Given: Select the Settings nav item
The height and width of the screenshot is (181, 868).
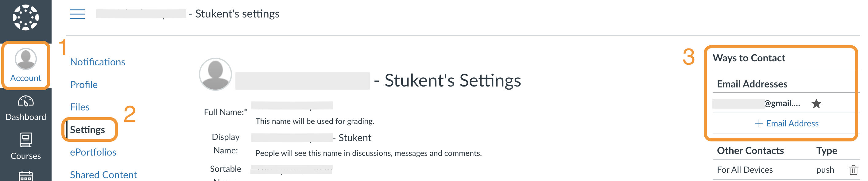Looking at the screenshot, I should click(x=87, y=130).
